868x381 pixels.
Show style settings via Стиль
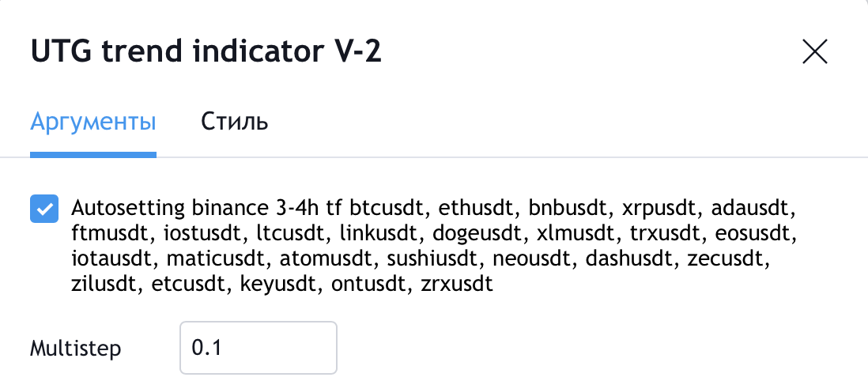(x=234, y=121)
